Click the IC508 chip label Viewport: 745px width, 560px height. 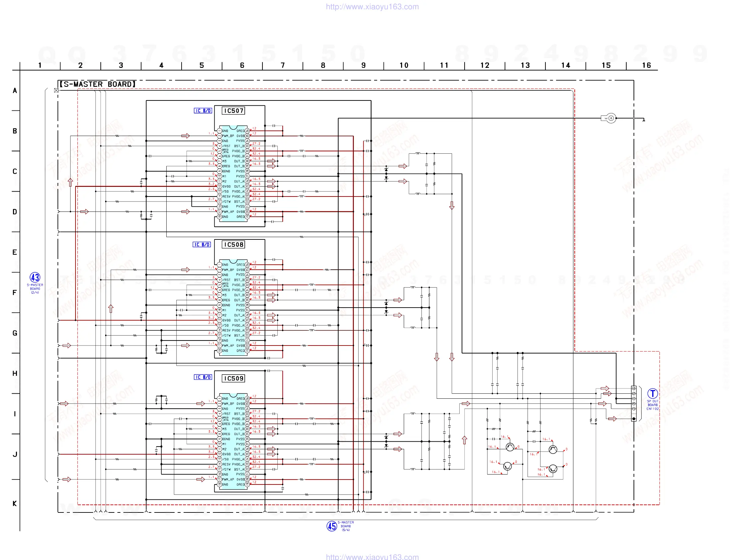pyautogui.click(x=234, y=244)
